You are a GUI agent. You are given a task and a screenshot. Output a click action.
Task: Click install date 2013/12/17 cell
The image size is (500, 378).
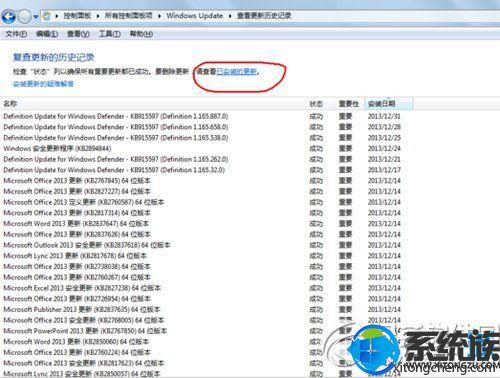pyautogui.click(x=384, y=170)
